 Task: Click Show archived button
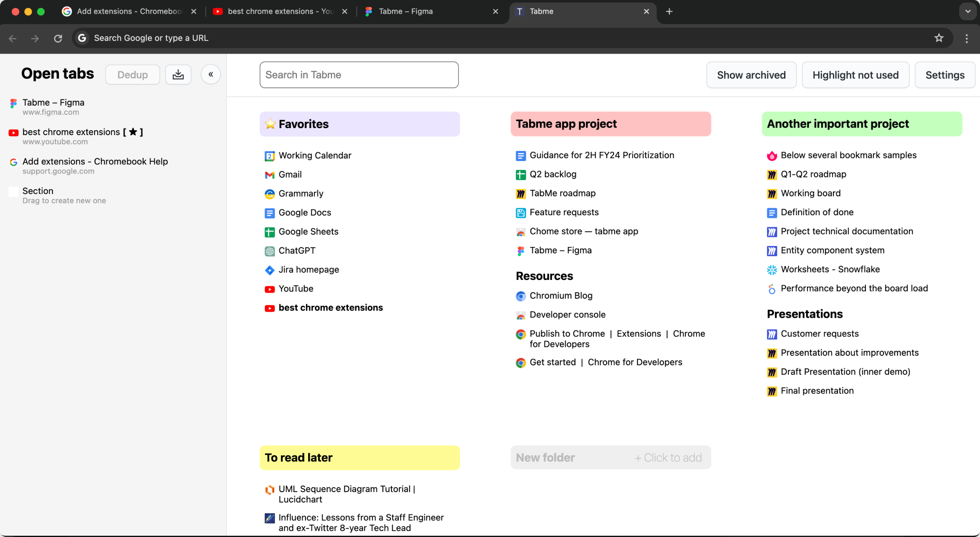(751, 75)
